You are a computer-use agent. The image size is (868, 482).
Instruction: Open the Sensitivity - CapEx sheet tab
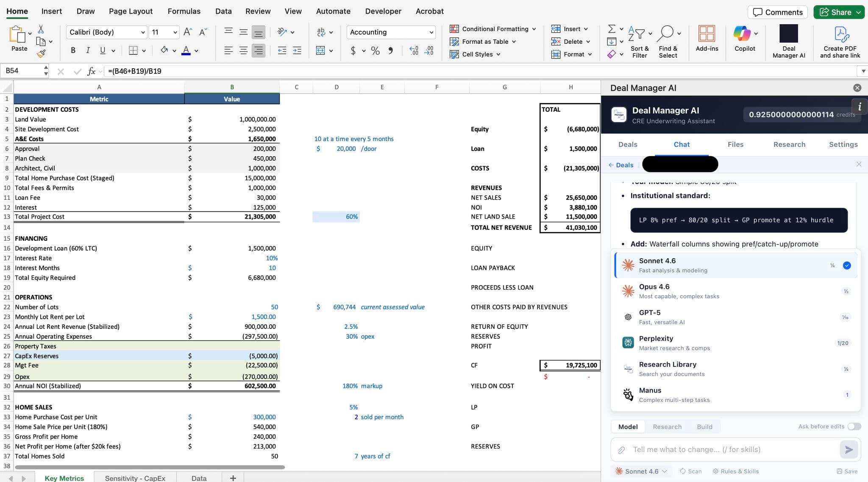135,478
